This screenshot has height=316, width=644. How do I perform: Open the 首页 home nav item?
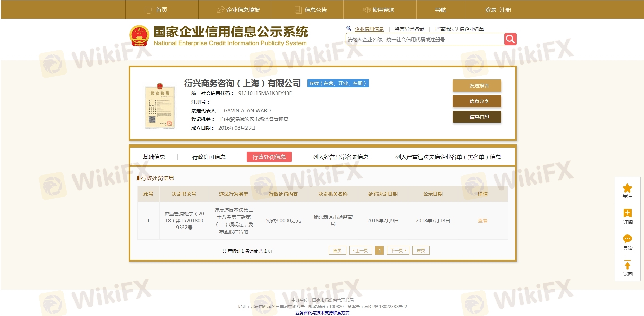click(162, 10)
